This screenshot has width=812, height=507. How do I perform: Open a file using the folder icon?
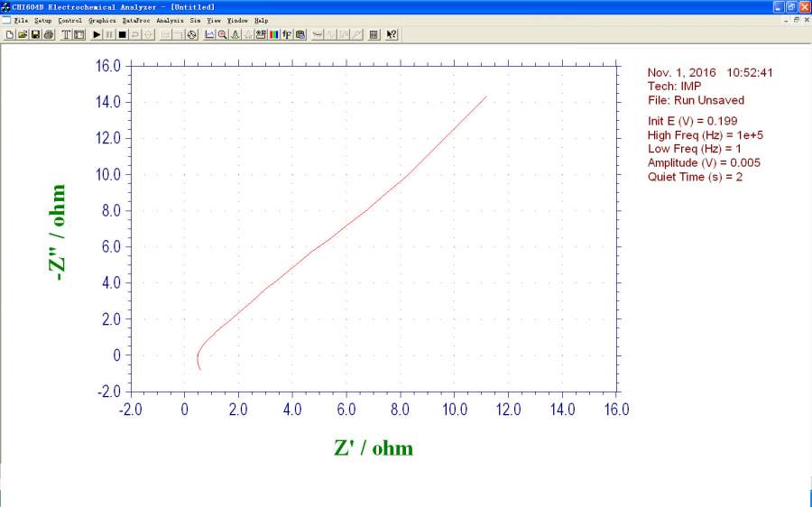[x=23, y=34]
